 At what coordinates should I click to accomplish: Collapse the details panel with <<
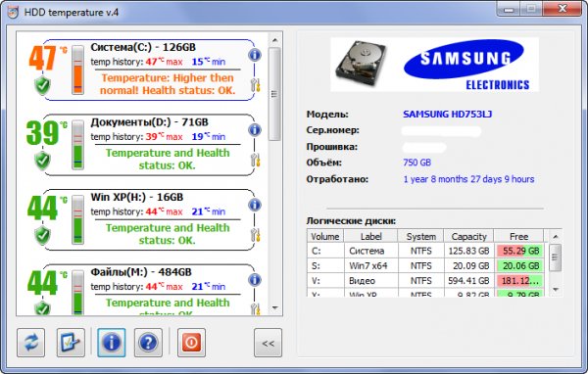[268, 343]
